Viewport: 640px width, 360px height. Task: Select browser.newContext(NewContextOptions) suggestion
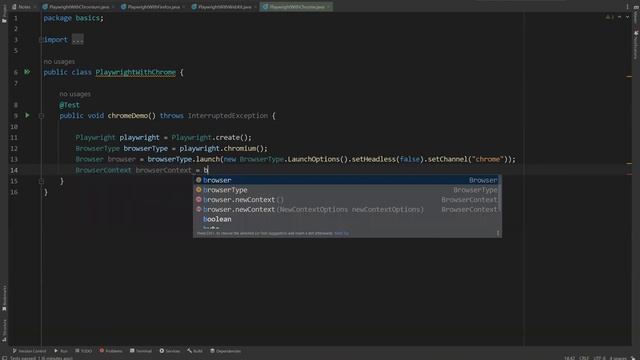[x=347, y=209]
